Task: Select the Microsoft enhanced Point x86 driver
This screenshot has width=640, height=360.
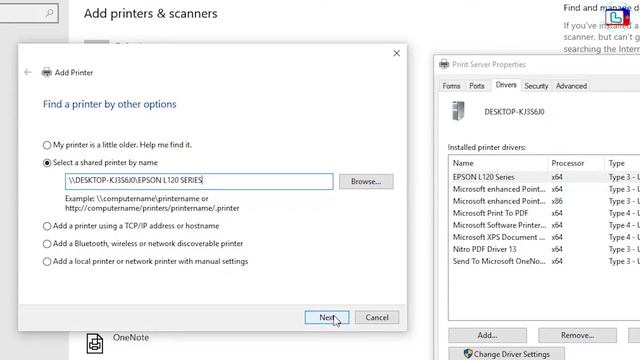Action: pyautogui.click(x=544, y=201)
